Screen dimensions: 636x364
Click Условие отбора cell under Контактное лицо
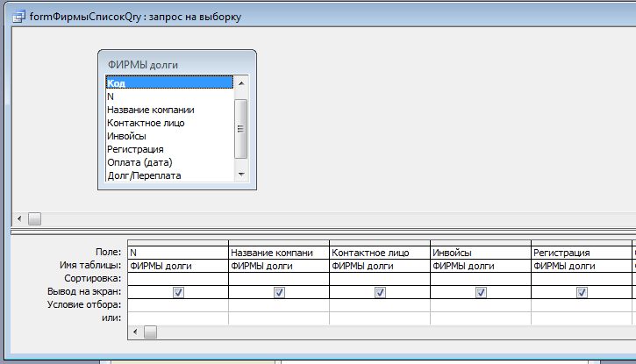(x=379, y=305)
